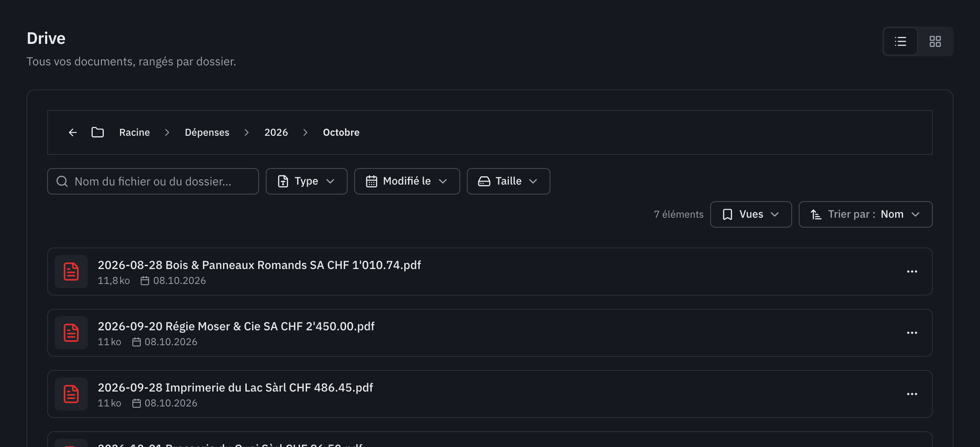Switch to list view
This screenshot has width=980, height=447.
[x=901, y=41]
